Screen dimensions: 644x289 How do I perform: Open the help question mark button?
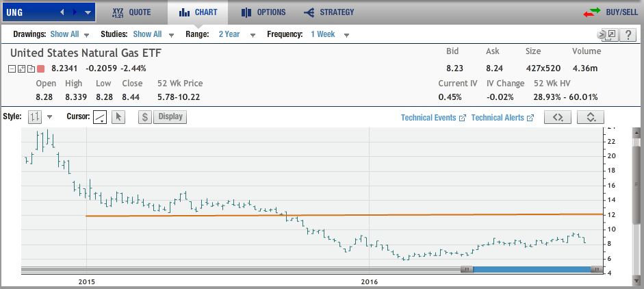(628, 35)
